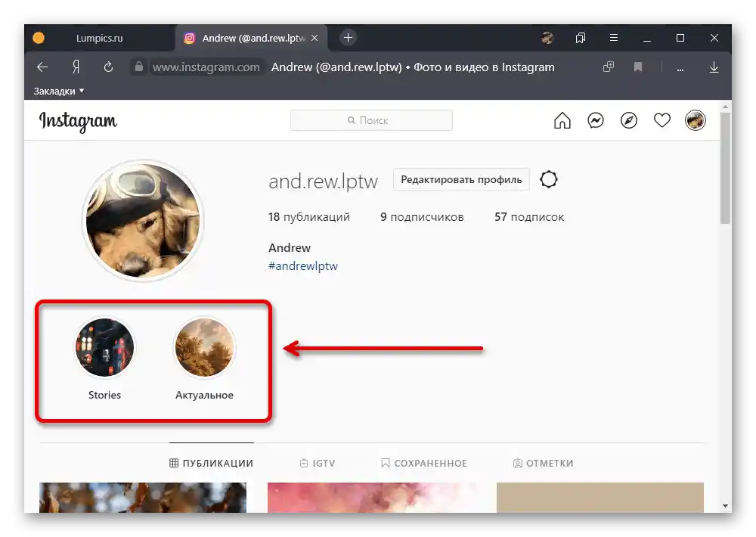Switch to the Lumpics.ru tab
The height and width of the screenshot is (537, 756).
(99, 38)
